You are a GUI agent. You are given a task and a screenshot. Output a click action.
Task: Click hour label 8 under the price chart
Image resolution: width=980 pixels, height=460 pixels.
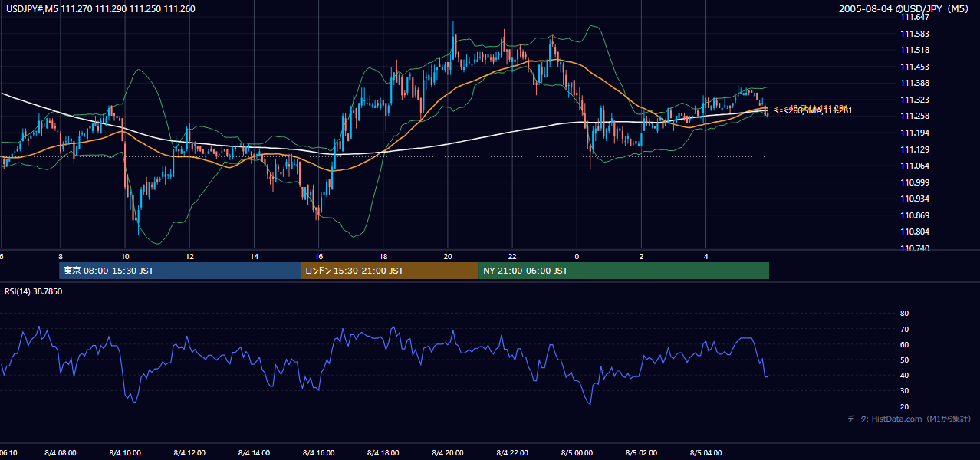[60, 257]
